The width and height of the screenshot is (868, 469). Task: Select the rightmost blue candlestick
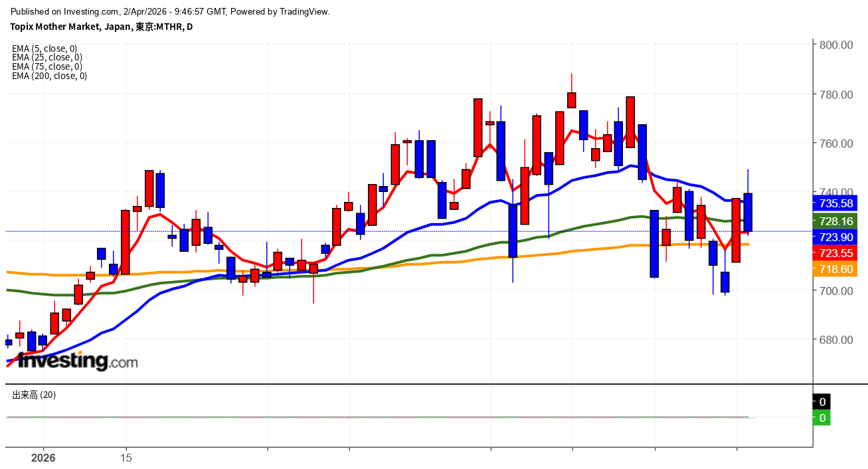(x=748, y=213)
